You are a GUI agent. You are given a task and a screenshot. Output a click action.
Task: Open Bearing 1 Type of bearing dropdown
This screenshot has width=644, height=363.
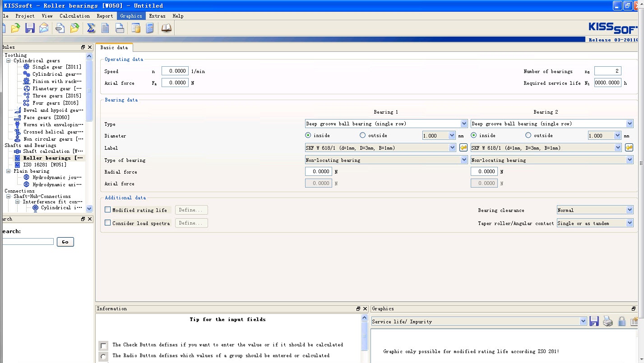pyautogui.click(x=386, y=160)
